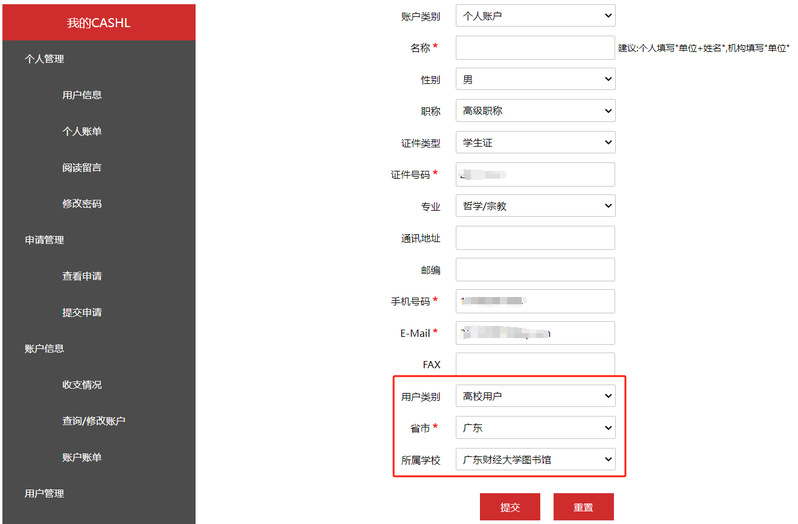
Task: Open 查看申请 in the sidebar
Action: 82,276
